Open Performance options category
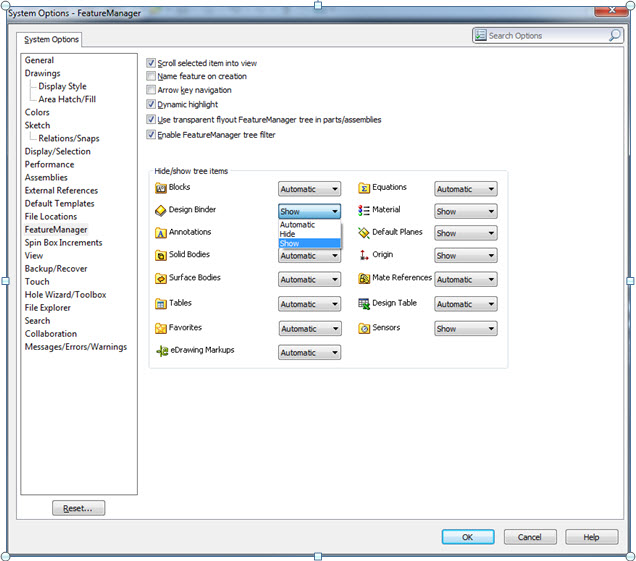 (x=49, y=164)
